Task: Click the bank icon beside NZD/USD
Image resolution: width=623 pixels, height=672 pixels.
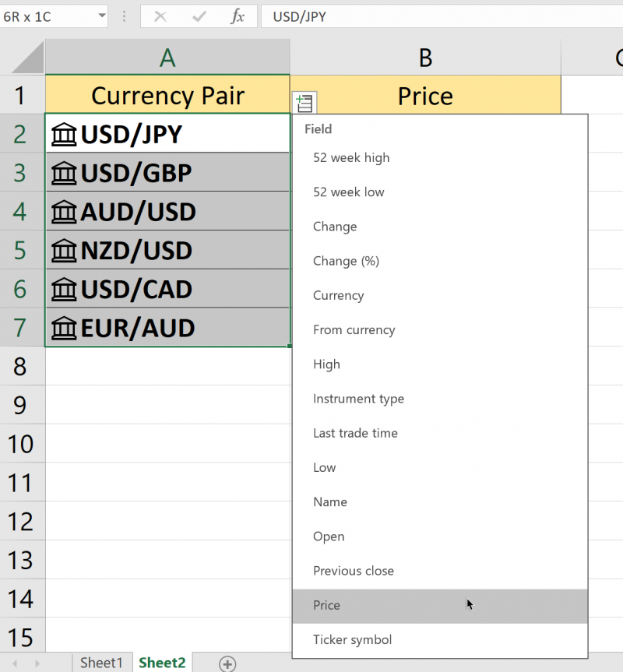Action: click(63, 250)
